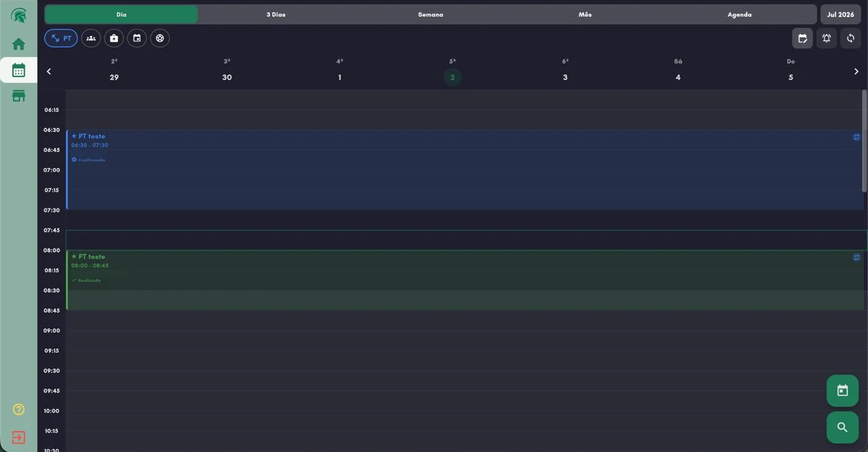Open the alarm bell notifications icon
Image resolution: width=868 pixels, height=452 pixels.
click(827, 38)
